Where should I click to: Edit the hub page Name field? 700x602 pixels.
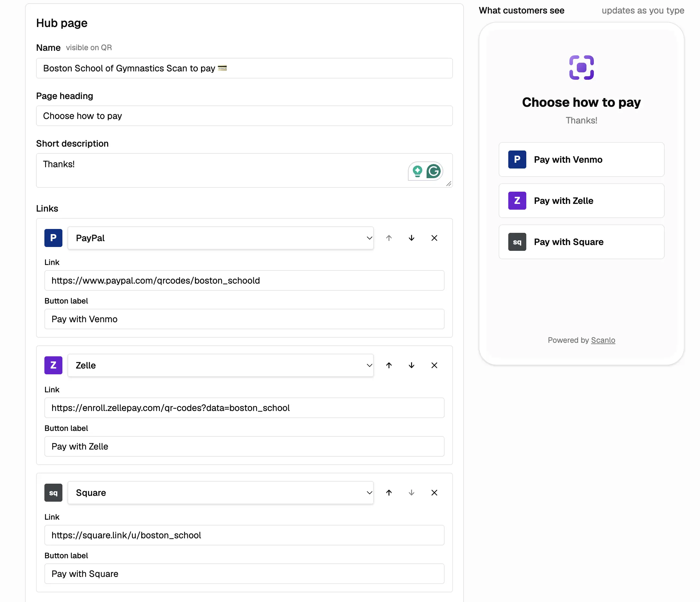coord(244,68)
